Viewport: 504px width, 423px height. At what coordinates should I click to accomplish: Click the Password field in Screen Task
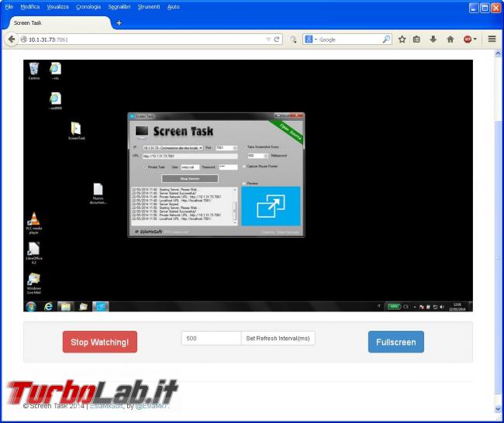[228, 167]
